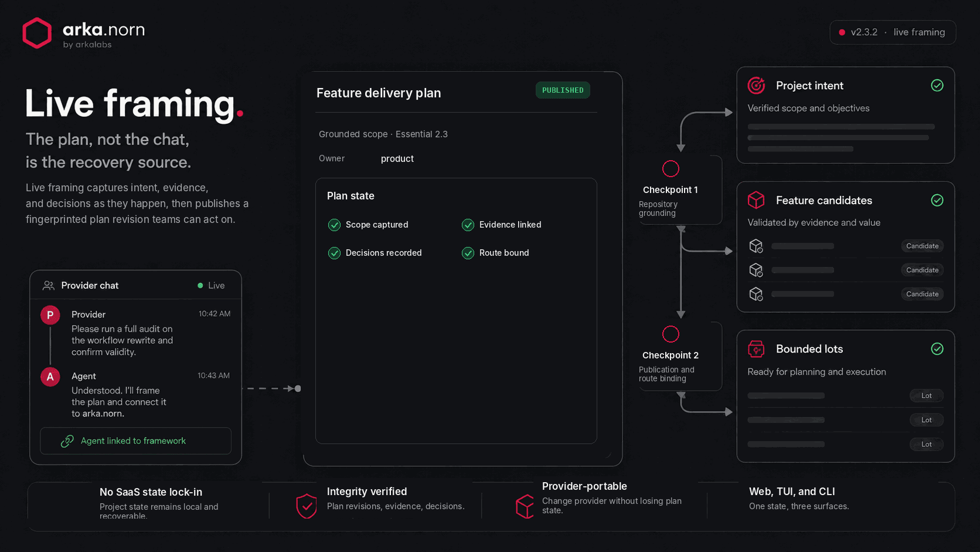Click the Provider chat panel title
Image resolution: width=980 pixels, height=552 pixels.
90,286
